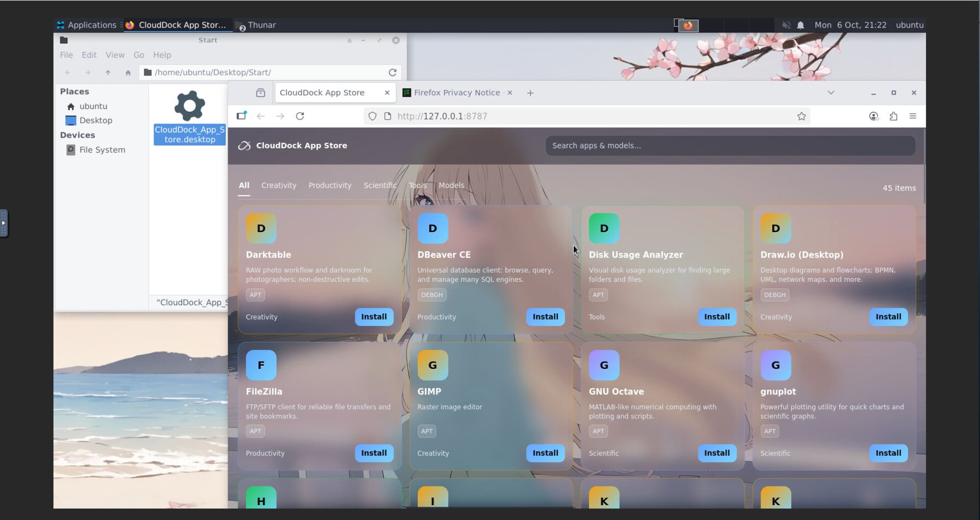Switch to the Creativity category tab
980x520 pixels.
coord(278,185)
